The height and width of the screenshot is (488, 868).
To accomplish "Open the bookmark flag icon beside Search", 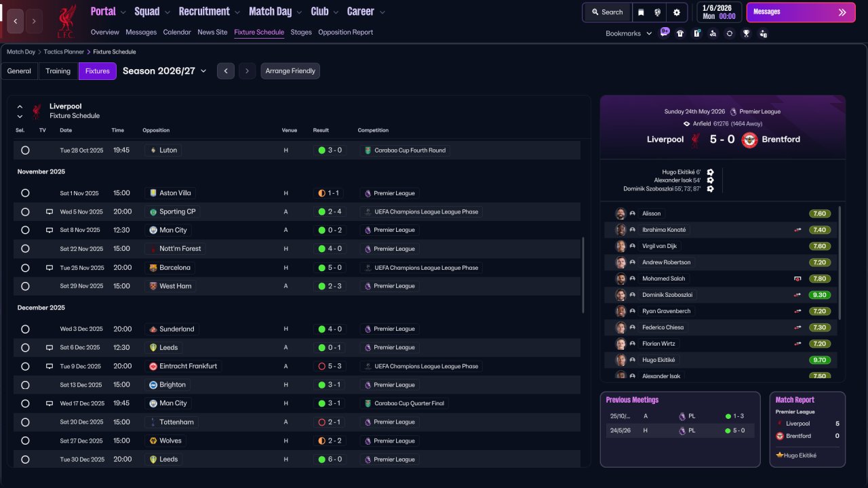I will tap(642, 12).
